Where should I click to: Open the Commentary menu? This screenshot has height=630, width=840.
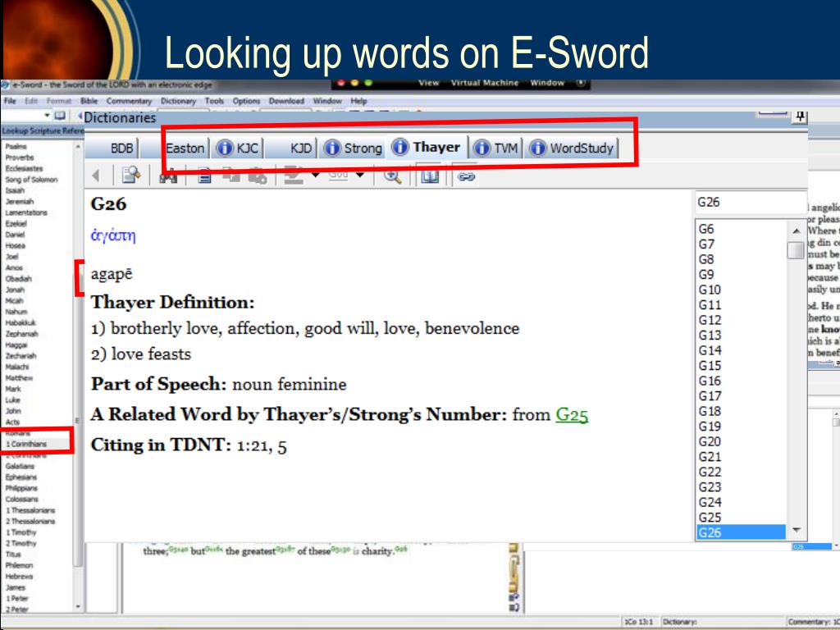click(x=129, y=101)
